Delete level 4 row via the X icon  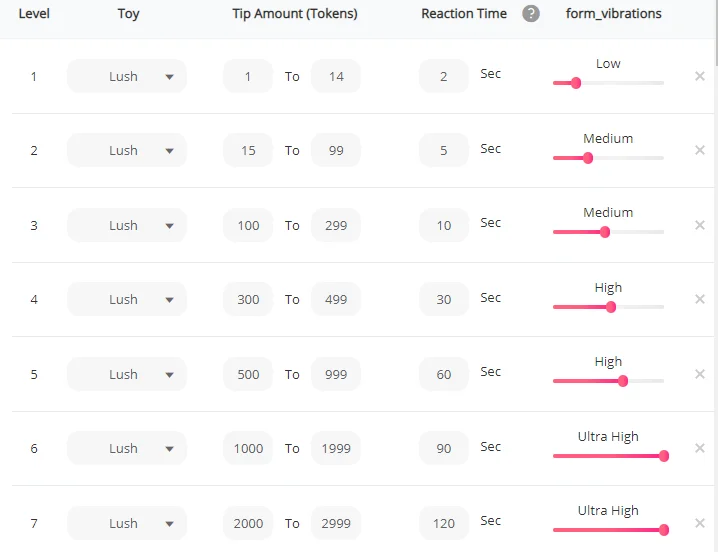click(700, 299)
